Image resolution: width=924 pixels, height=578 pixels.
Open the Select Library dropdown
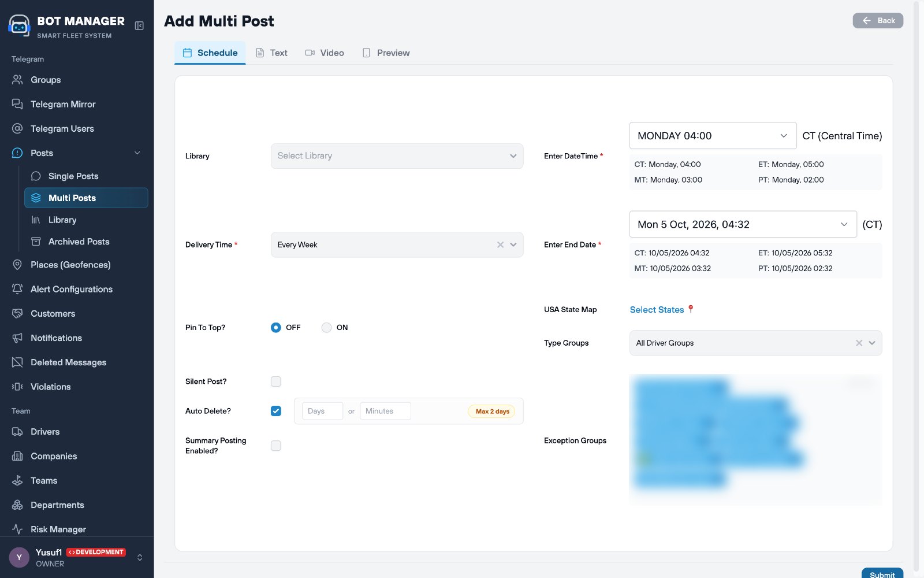coord(397,156)
